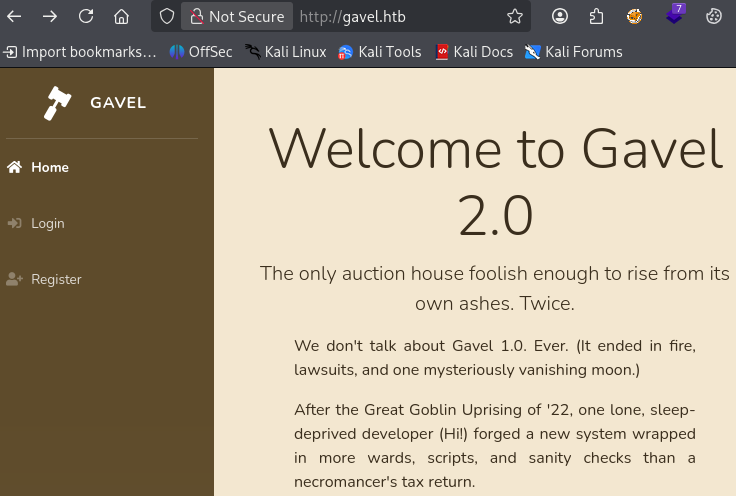The image size is (736, 496).
Task: Click the paragraph mentioning Gavel 1.0
Action: click(495, 358)
